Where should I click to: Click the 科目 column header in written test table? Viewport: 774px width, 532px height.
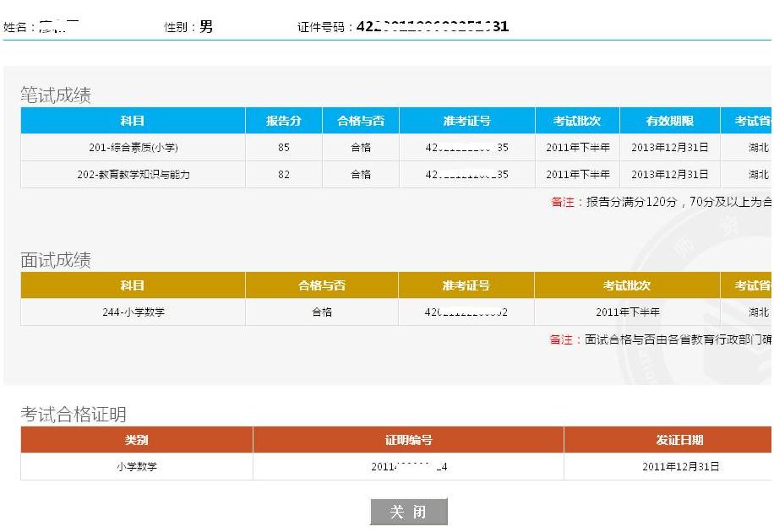pos(132,120)
